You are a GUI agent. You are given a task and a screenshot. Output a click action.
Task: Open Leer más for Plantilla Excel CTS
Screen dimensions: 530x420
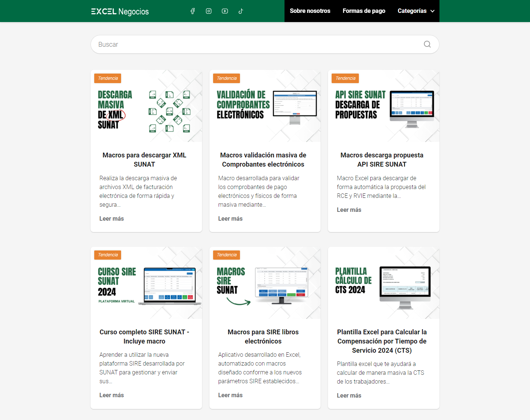(x=349, y=395)
